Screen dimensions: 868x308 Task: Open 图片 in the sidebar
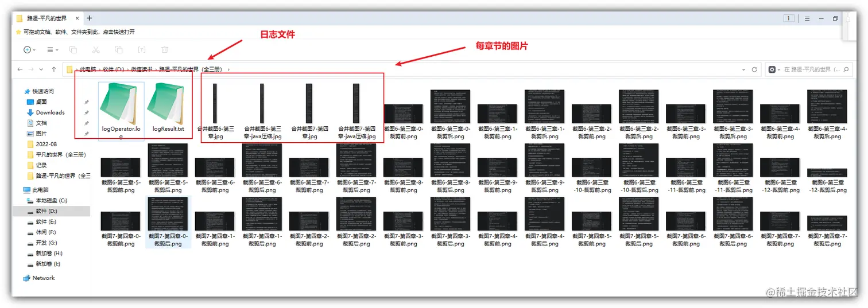coord(37,134)
